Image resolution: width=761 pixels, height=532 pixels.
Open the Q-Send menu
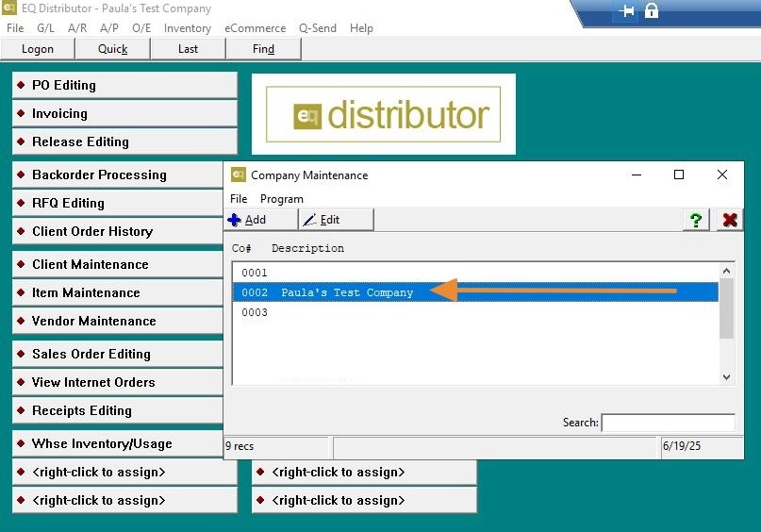point(318,28)
